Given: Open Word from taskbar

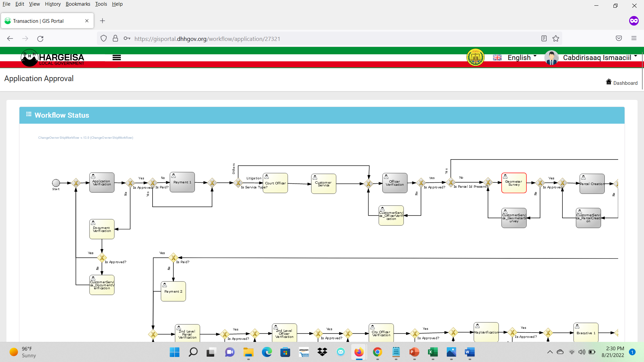Looking at the screenshot, I should click(470, 352).
